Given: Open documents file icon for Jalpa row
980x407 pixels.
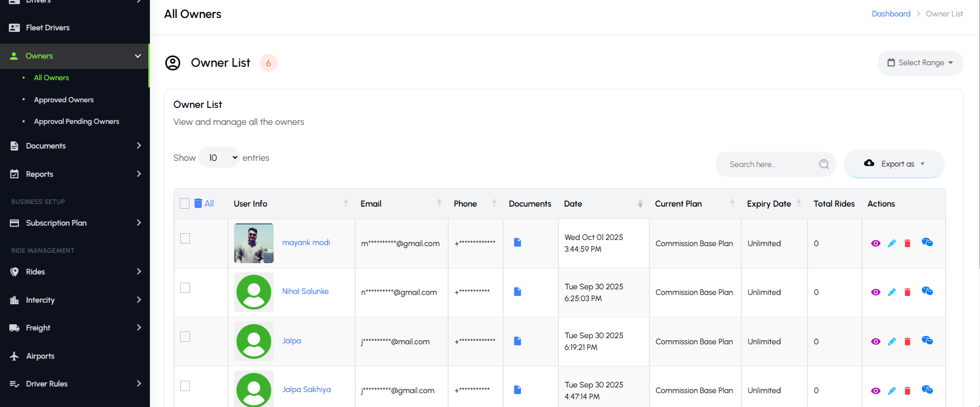Looking at the screenshot, I should coord(517,341).
